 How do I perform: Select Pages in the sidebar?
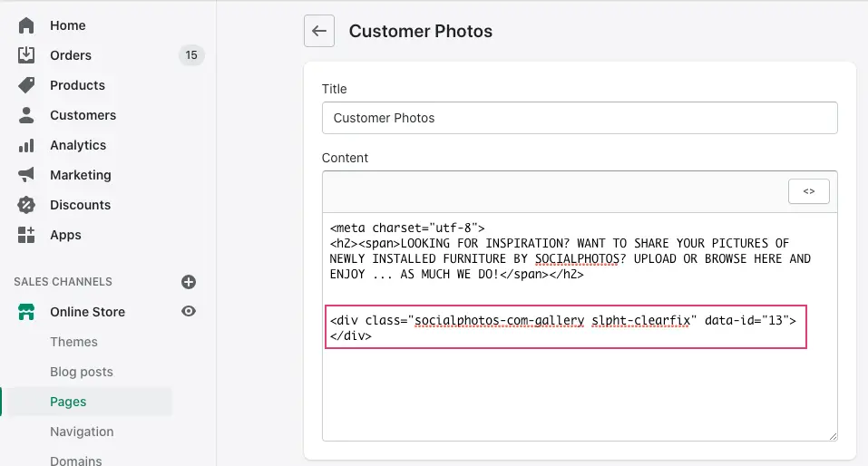[68, 402]
